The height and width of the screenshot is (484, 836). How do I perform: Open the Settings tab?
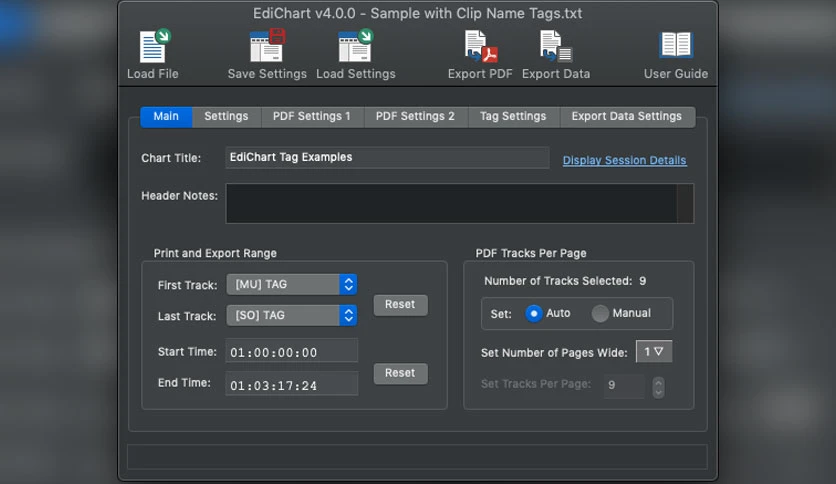(x=226, y=116)
